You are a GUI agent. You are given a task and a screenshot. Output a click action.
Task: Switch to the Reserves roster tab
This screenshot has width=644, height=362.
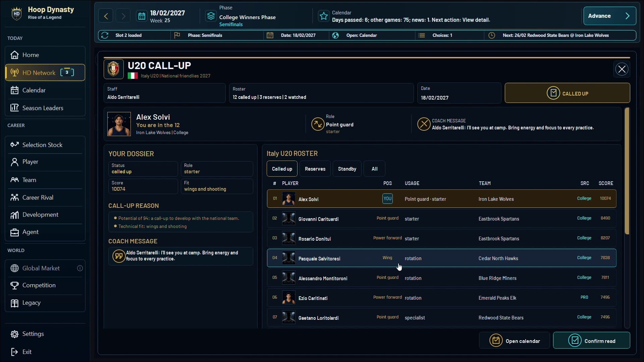coord(315,169)
